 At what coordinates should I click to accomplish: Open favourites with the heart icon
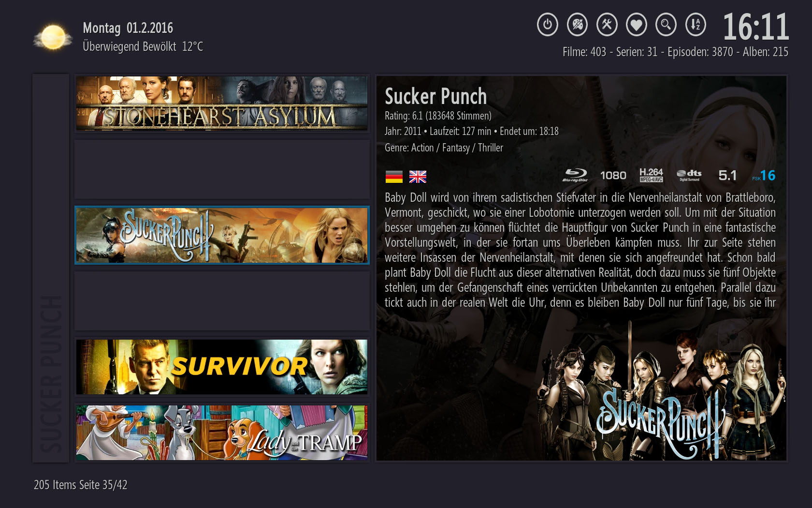click(637, 25)
